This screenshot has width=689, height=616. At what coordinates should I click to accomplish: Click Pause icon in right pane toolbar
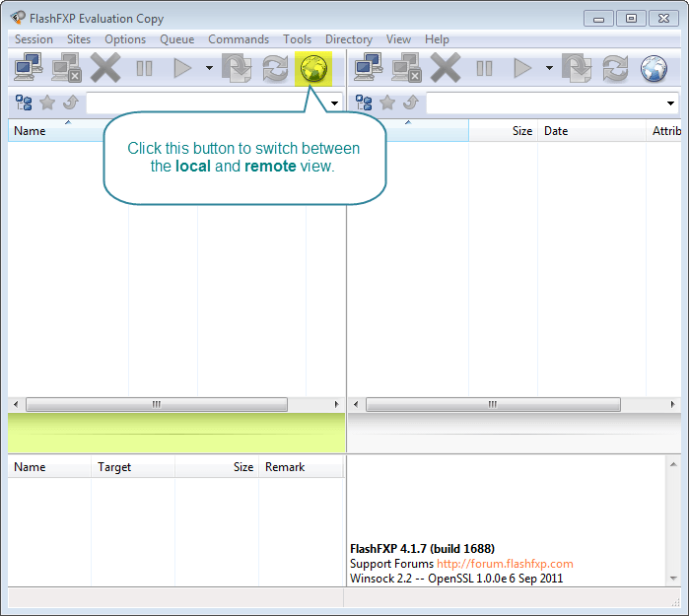coord(484,69)
